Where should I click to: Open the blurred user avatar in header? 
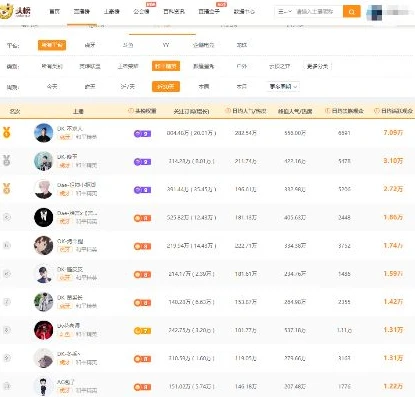click(374, 12)
